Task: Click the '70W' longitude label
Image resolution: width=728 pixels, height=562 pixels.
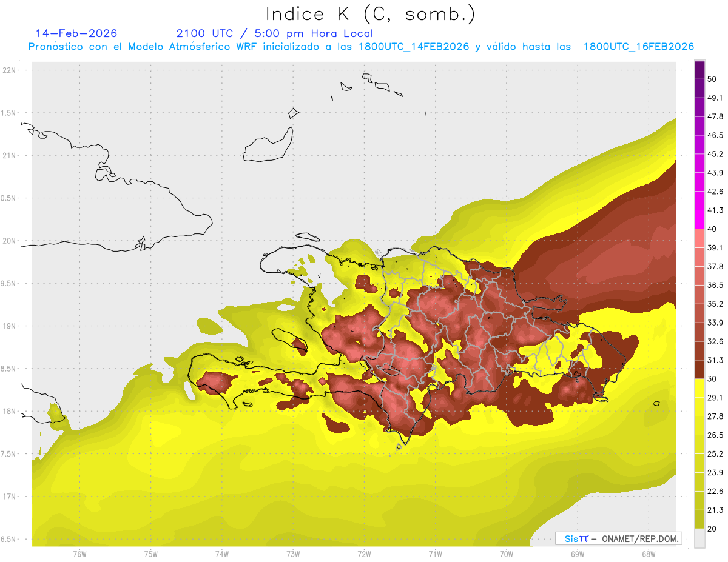Action: point(507,554)
